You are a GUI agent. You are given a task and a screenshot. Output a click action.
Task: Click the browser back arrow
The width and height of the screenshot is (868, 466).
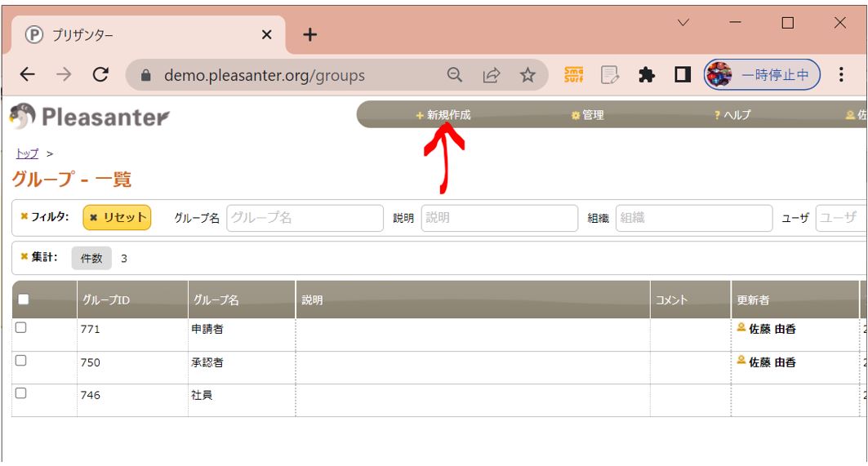(28, 75)
